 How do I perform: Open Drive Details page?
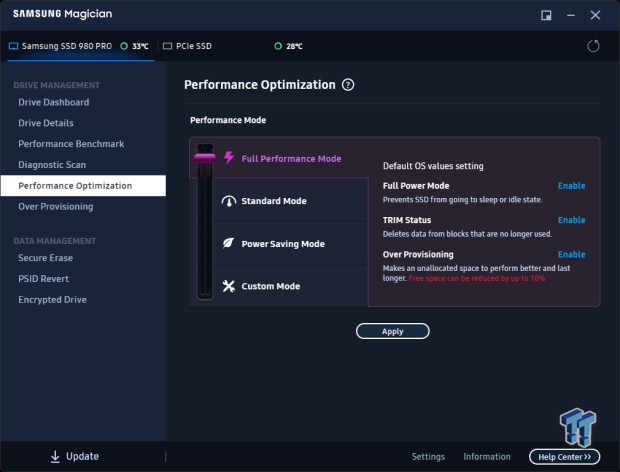pyautogui.click(x=45, y=123)
